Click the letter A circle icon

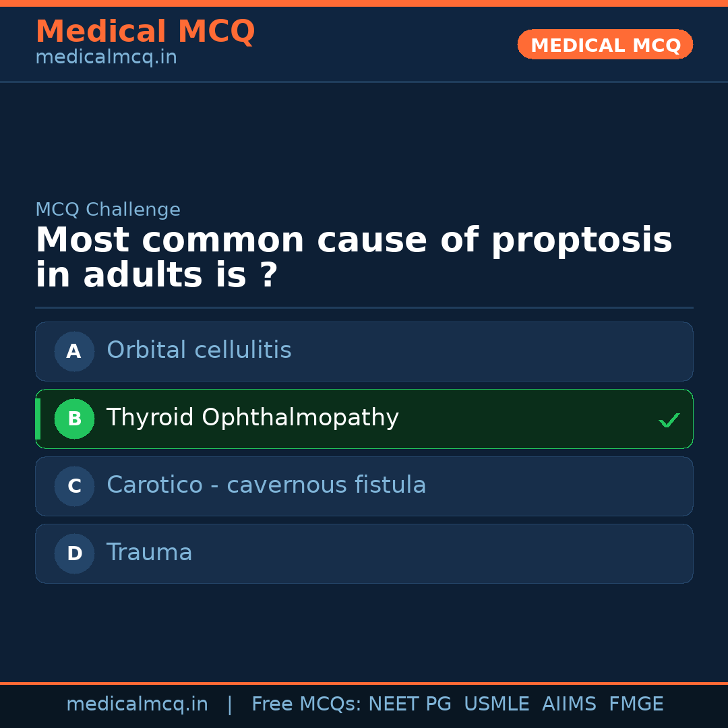tap(74, 351)
